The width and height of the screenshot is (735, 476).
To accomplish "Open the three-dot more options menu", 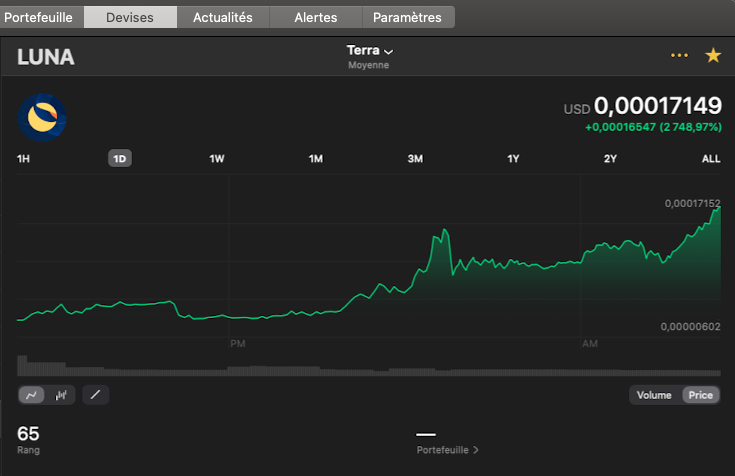I will tap(679, 55).
